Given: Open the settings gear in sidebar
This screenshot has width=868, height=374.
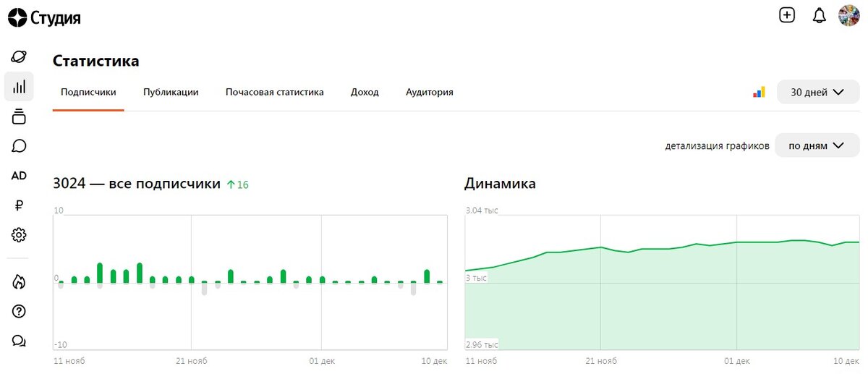Looking at the screenshot, I should coord(19,235).
